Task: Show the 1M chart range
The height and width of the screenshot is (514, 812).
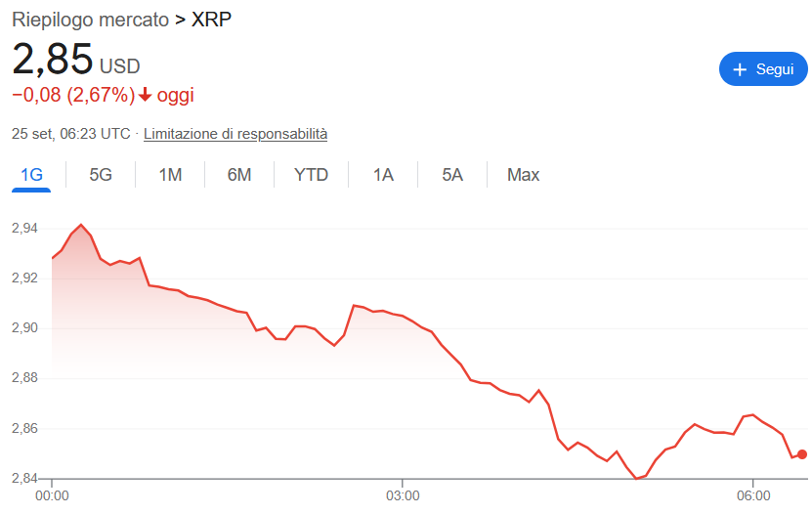Action: [x=170, y=175]
